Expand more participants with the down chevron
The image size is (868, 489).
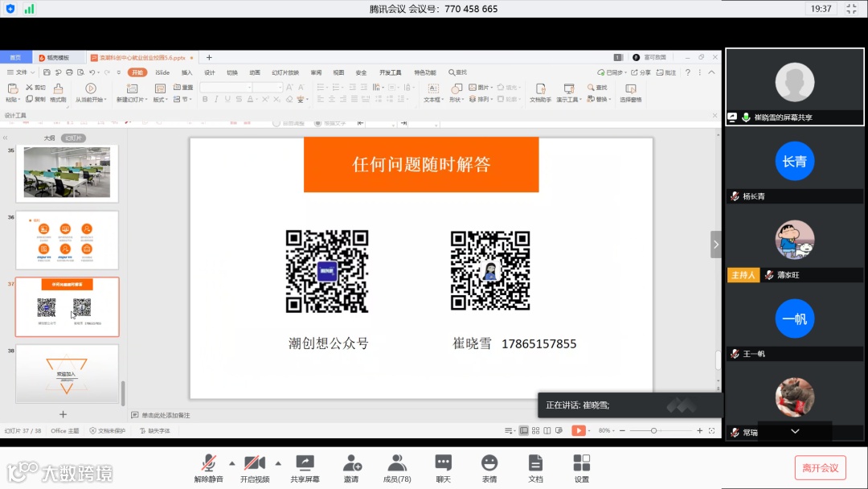(795, 431)
